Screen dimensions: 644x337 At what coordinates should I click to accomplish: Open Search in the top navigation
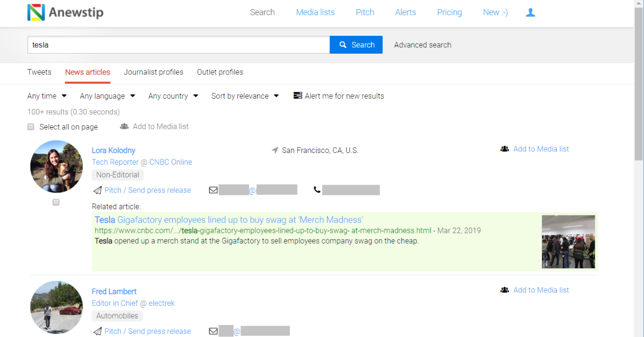tap(262, 12)
